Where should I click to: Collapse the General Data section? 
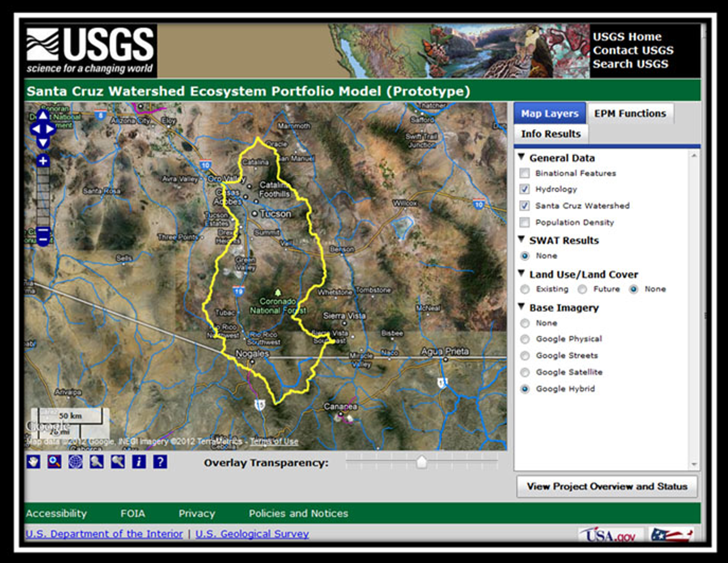pyautogui.click(x=522, y=157)
